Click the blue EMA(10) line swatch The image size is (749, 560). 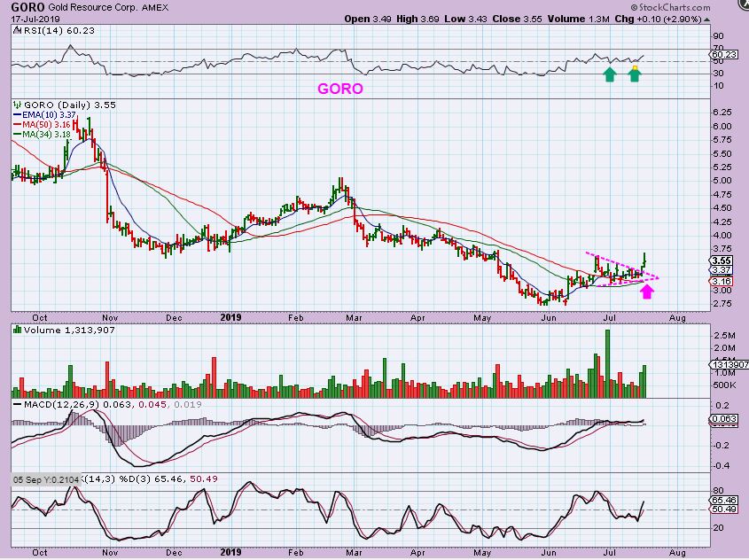[x=18, y=115]
